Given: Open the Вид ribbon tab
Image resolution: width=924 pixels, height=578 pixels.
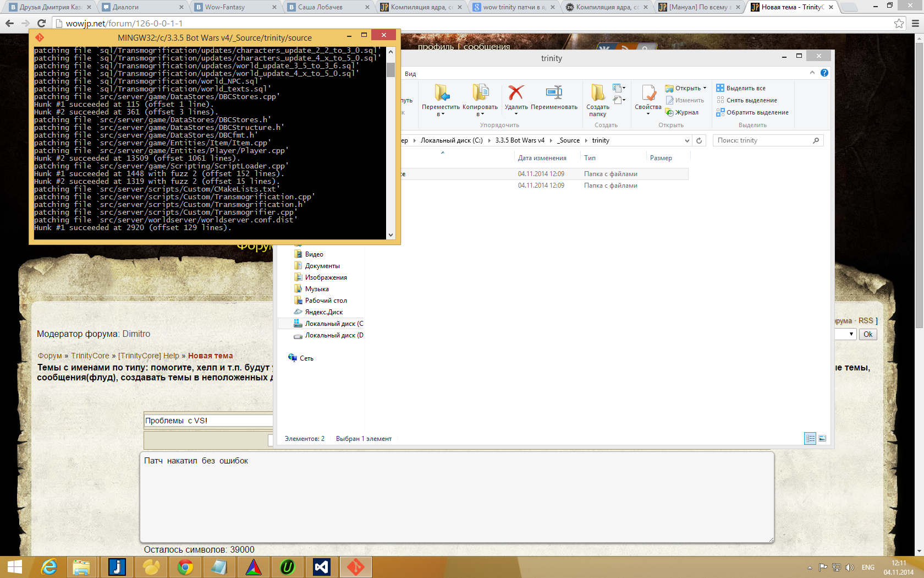Looking at the screenshot, I should [x=410, y=74].
